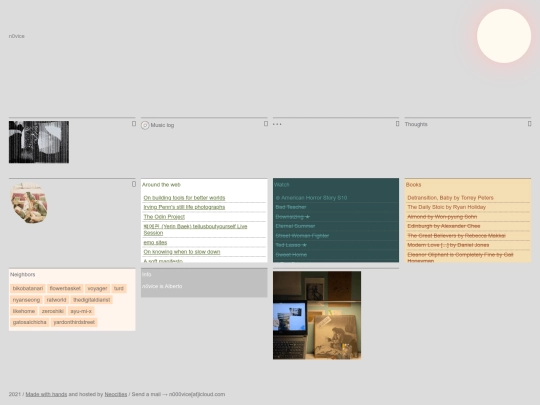Screen dimensions: 540x405
Task: Click the Sweet Home watch entry
Action: 291,255
